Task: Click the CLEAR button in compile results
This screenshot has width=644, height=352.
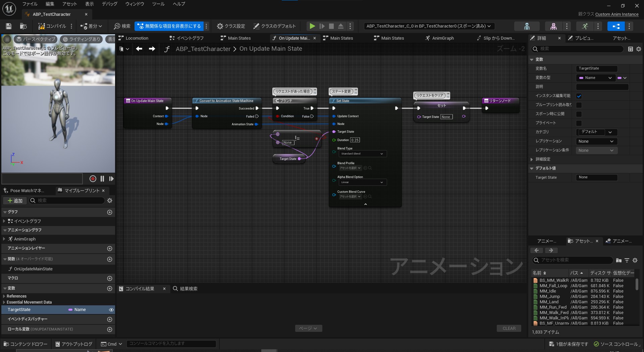Action: pyautogui.click(x=509, y=328)
